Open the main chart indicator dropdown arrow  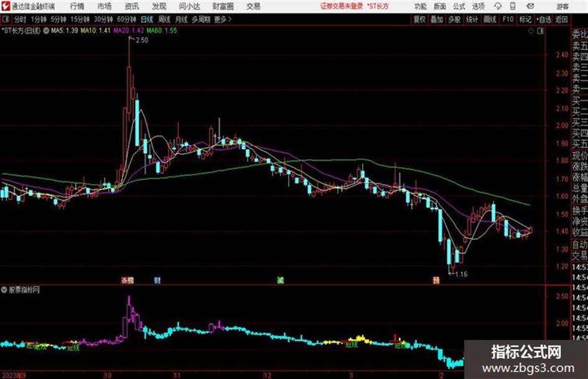[46, 31]
